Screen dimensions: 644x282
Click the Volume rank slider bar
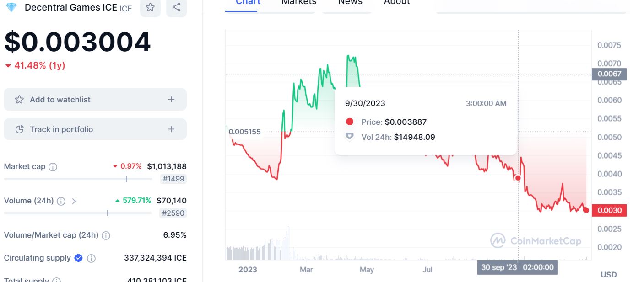pos(77,213)
